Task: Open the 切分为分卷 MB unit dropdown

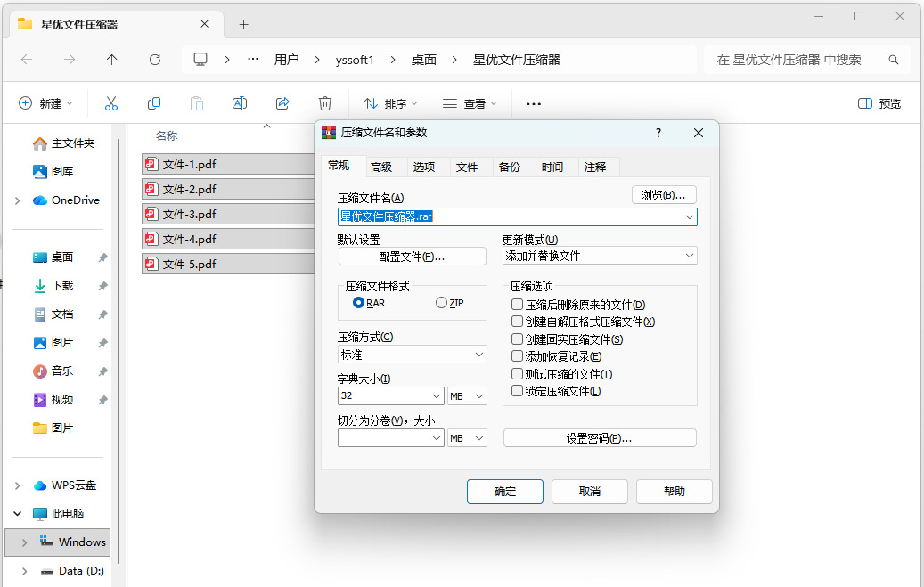Action: click(467, 438)
